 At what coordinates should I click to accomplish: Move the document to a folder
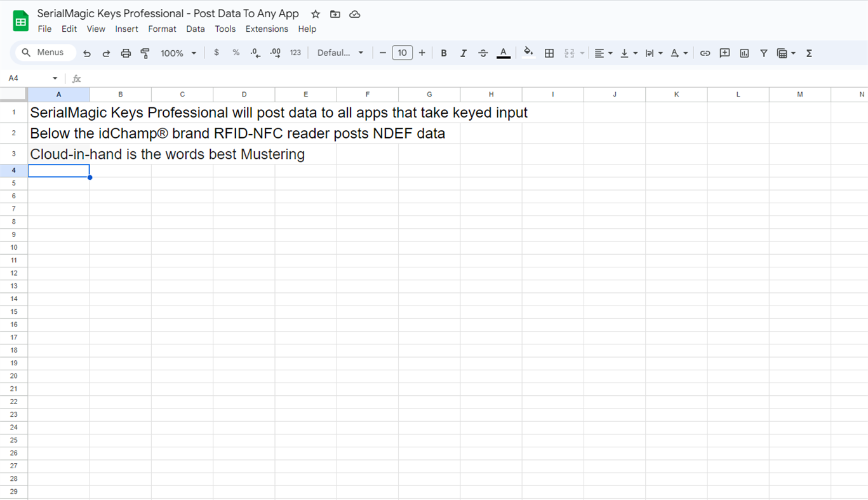[x=335, y=14]
